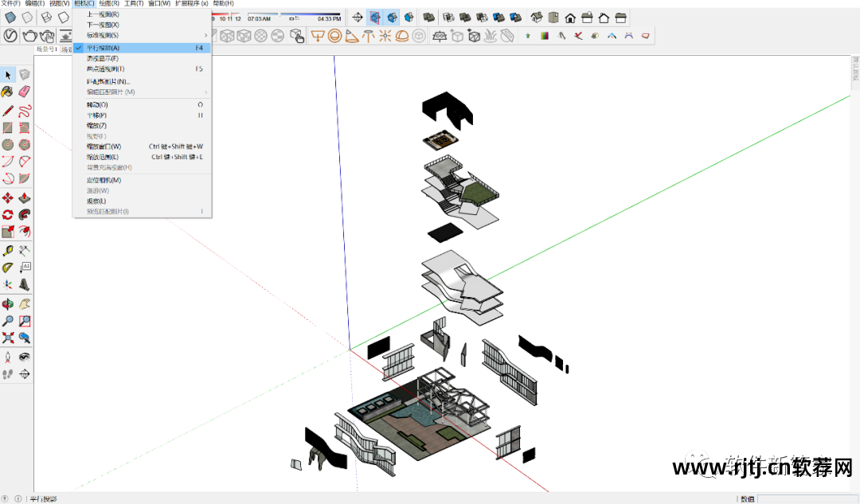Screen dimensions: 860x504
Task: Click the info circle status bar icon
Action: coord(18,499)
